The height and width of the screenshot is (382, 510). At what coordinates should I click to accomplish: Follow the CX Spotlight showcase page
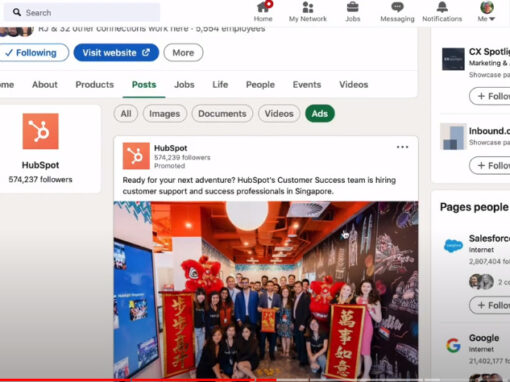[490, 96]
